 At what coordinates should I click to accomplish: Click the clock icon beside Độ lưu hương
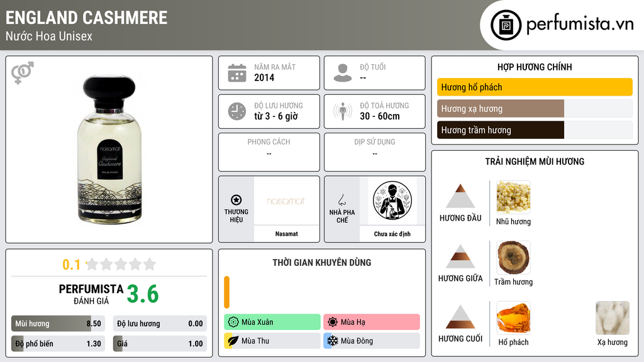[x=237, y=111]
